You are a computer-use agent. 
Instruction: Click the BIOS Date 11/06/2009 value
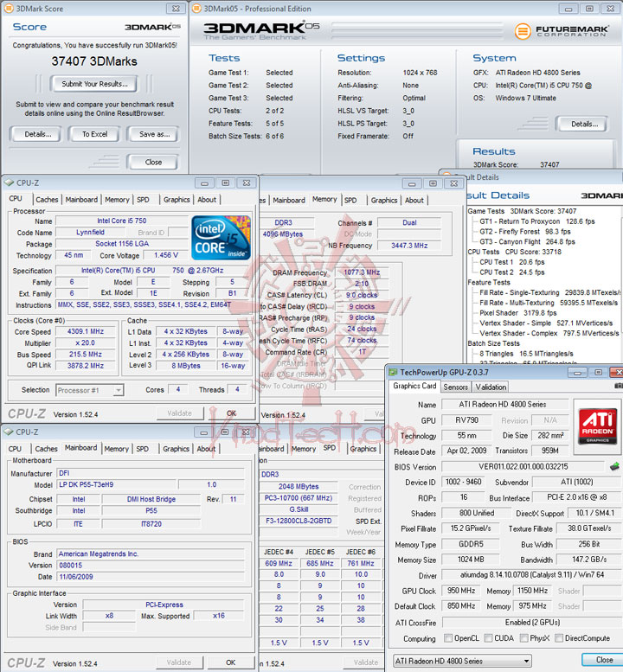(151, 577)
